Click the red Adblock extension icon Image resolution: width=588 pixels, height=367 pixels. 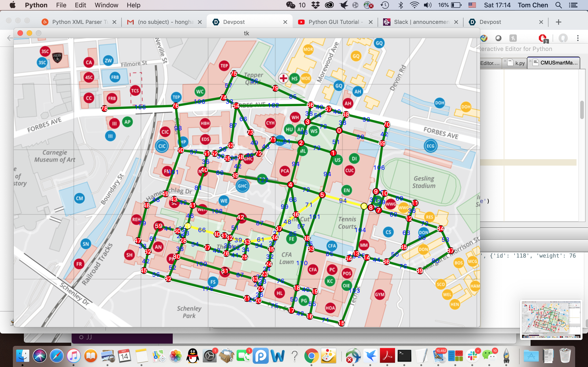coord(542,38)
